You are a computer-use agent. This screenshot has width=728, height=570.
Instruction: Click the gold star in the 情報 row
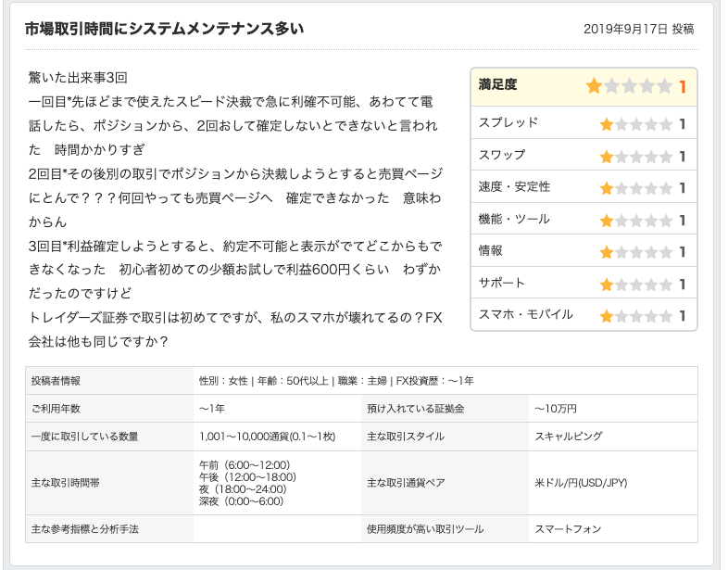[607, 252]
